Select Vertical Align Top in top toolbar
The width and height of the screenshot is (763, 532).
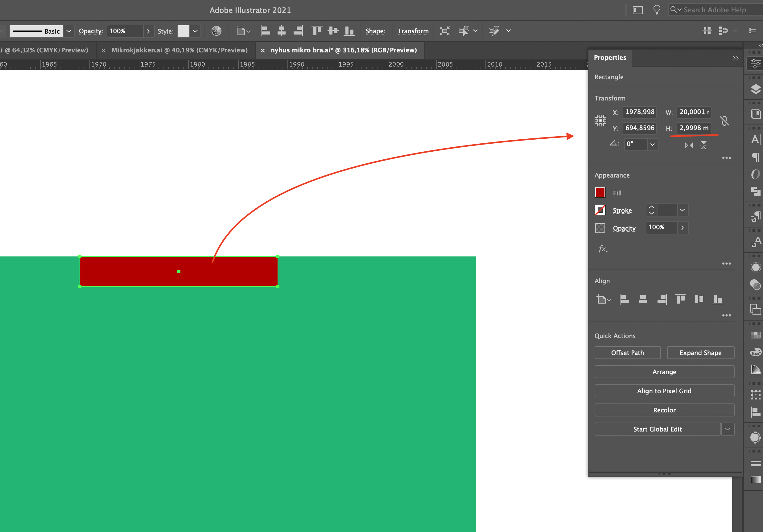pyautogui.click(x=316, y=31)
